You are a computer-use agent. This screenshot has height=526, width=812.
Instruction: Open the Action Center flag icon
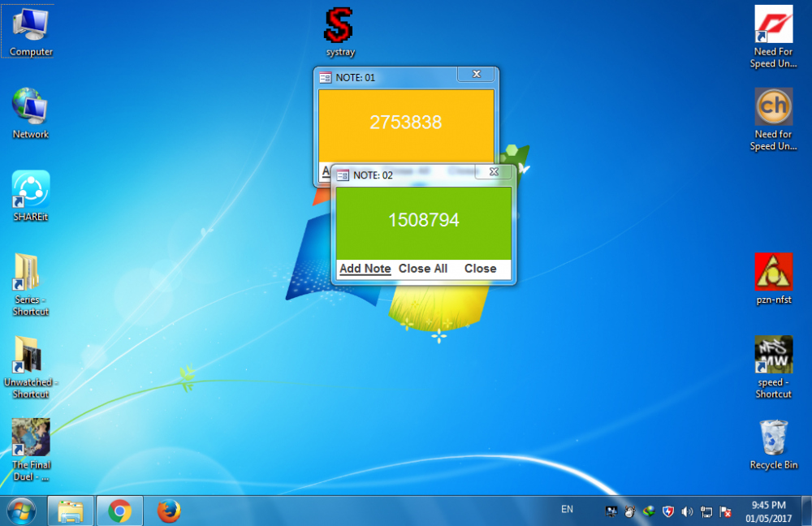point(725,511)
